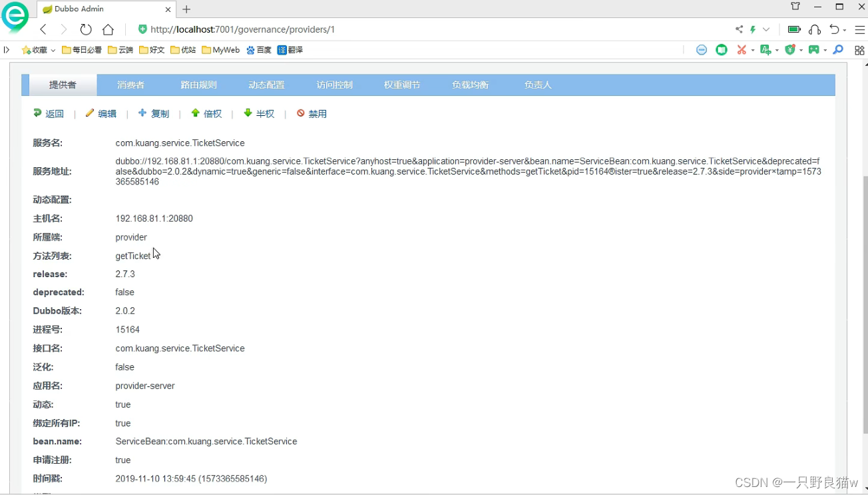Image resolution: width=868 pixels, height=495 pixels.
Task: Click the green lightning speed mode icon
Action: [753, 29]
